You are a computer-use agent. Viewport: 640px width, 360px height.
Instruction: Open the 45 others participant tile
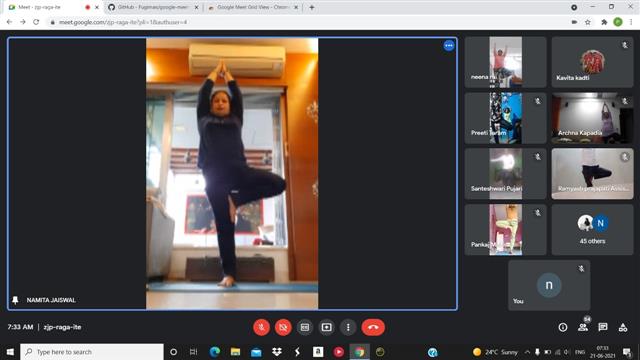point(592,230)
